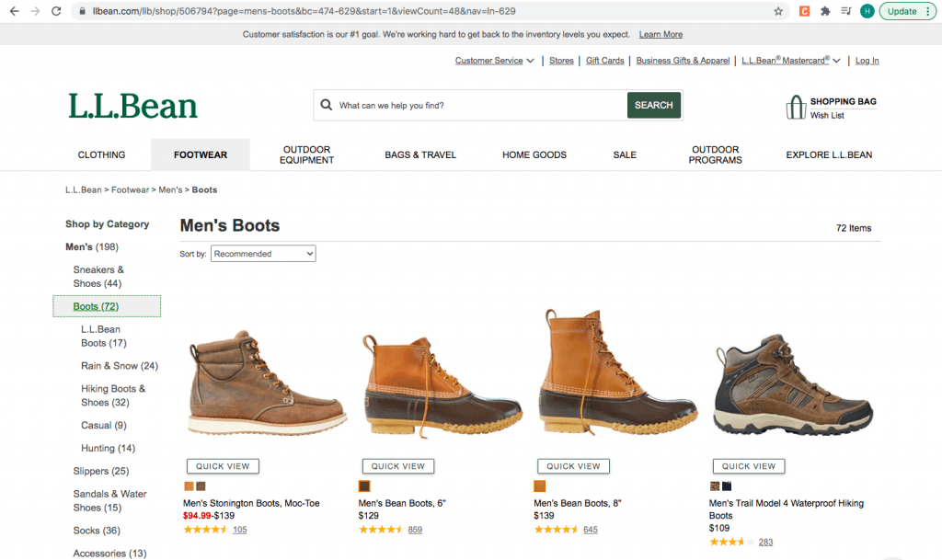942x560 pixels.
Task: Open the Learn More link in banner
Action: 661,34
